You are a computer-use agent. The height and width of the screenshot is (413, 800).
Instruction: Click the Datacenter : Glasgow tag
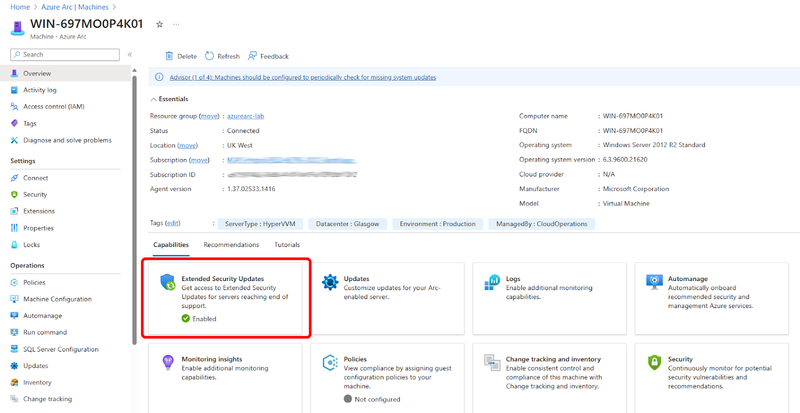click(347, 224)
